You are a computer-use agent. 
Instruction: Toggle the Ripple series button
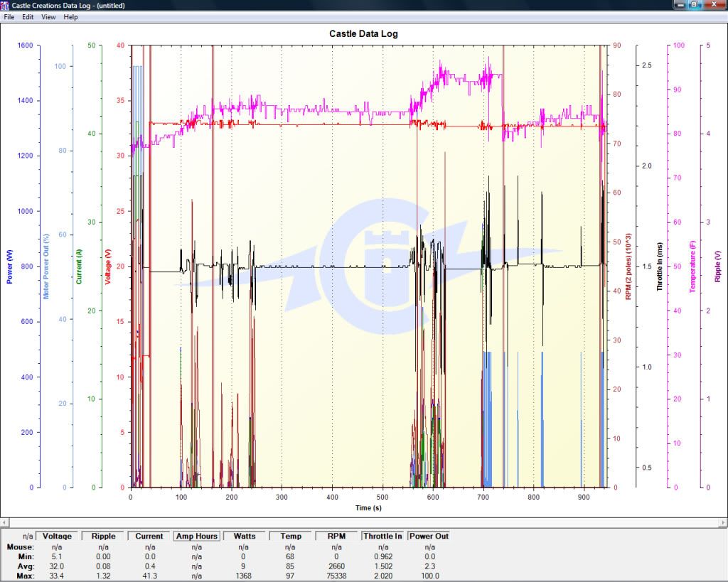tap(103, 536)
